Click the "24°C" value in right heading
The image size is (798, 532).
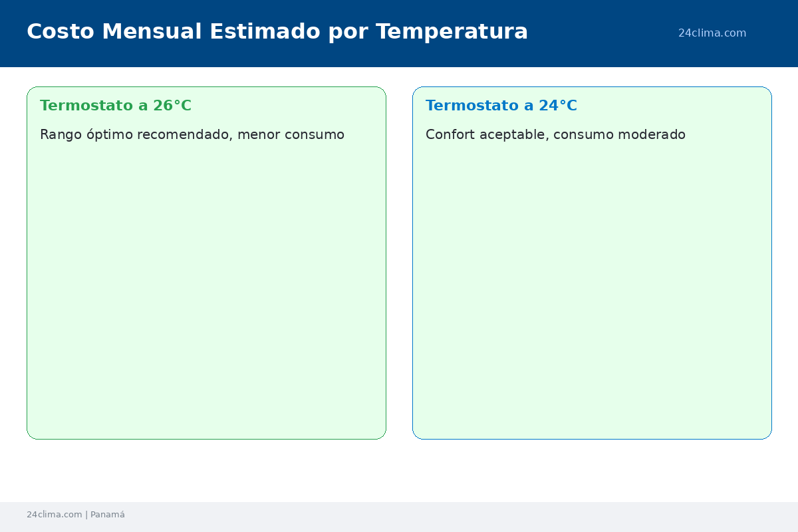click(557, 106)
